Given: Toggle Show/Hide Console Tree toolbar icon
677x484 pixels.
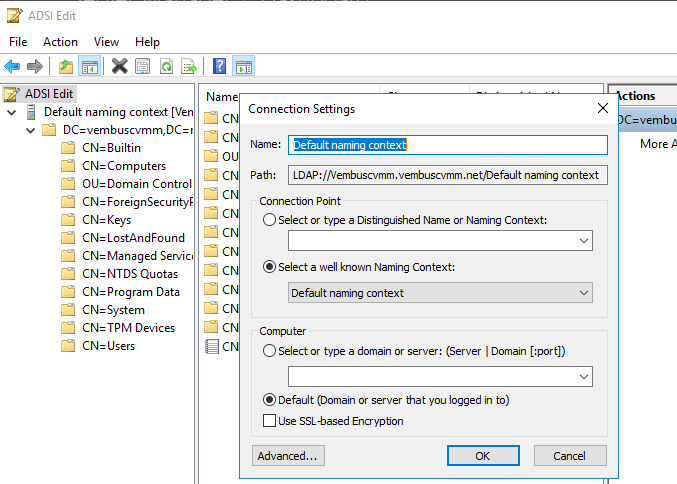Looking at the screenshot, I should click(90, 66).
